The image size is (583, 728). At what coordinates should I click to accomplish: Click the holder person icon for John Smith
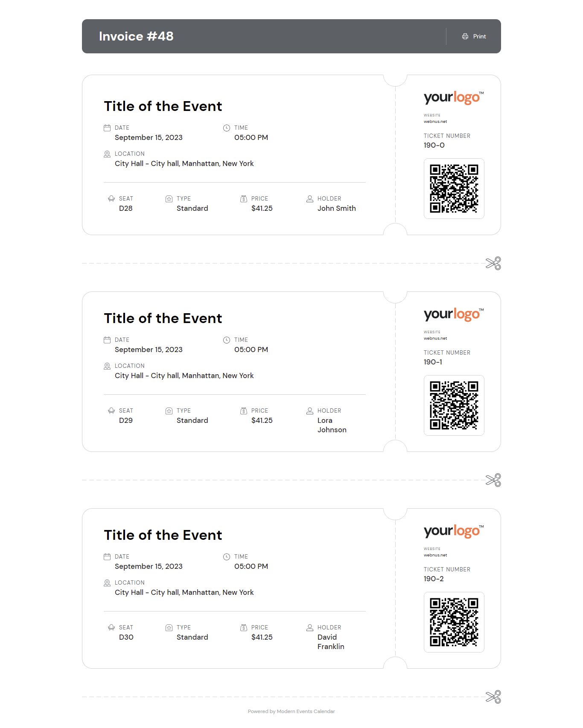[x=310, y=198]
